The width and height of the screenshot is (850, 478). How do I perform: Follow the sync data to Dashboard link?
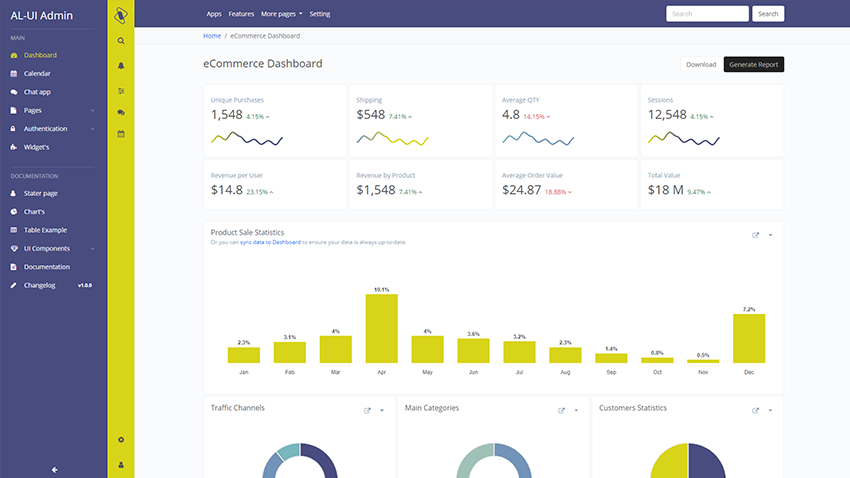270,242
